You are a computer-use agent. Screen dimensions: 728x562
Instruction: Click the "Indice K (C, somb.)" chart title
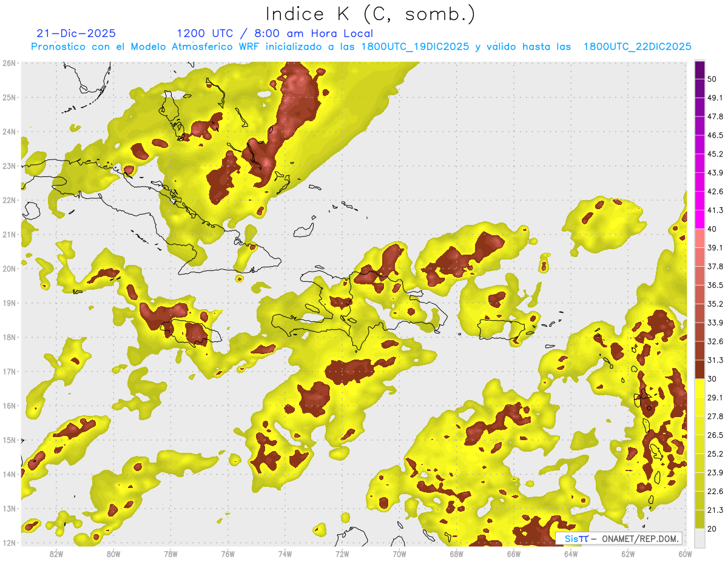371,15
